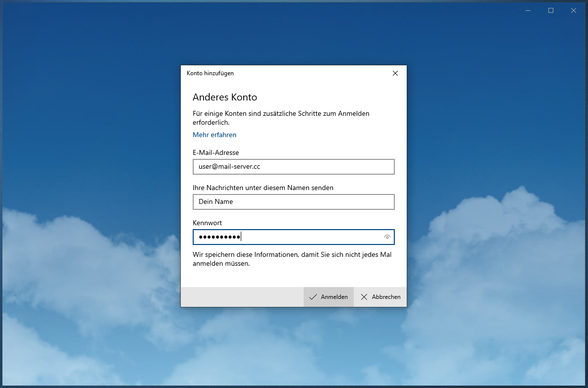
Task: Click the Ihre Nachrichten unter diesem Namen label
Action: tap(263, 188)
